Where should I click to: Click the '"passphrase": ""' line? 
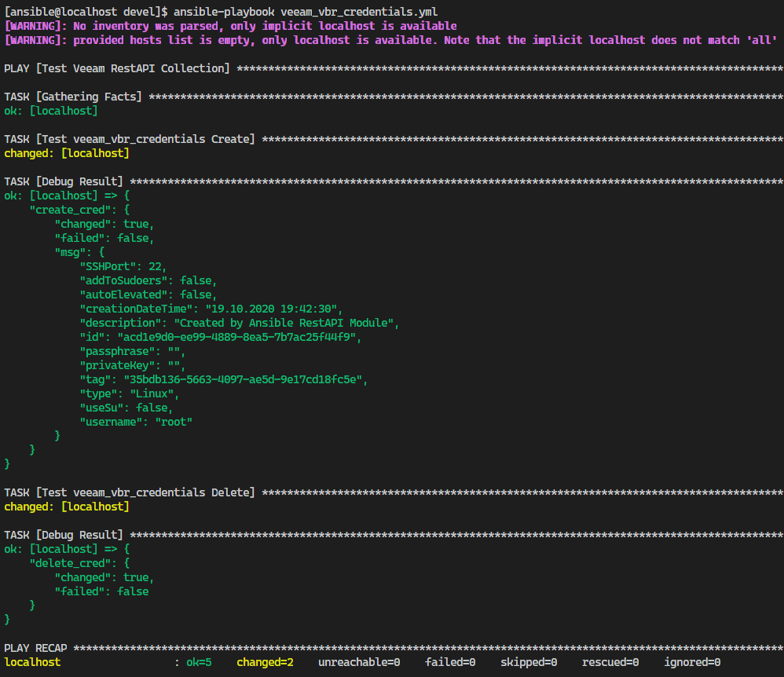pos(133,352)
